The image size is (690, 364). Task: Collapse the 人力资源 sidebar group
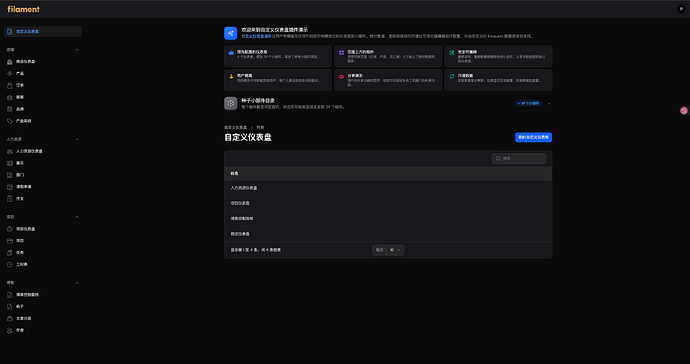[x=77, y=140]
